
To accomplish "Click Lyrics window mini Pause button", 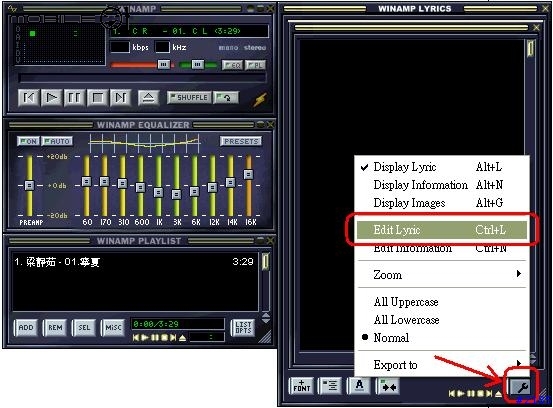I will pyautogui.click(x=471, y=393).
